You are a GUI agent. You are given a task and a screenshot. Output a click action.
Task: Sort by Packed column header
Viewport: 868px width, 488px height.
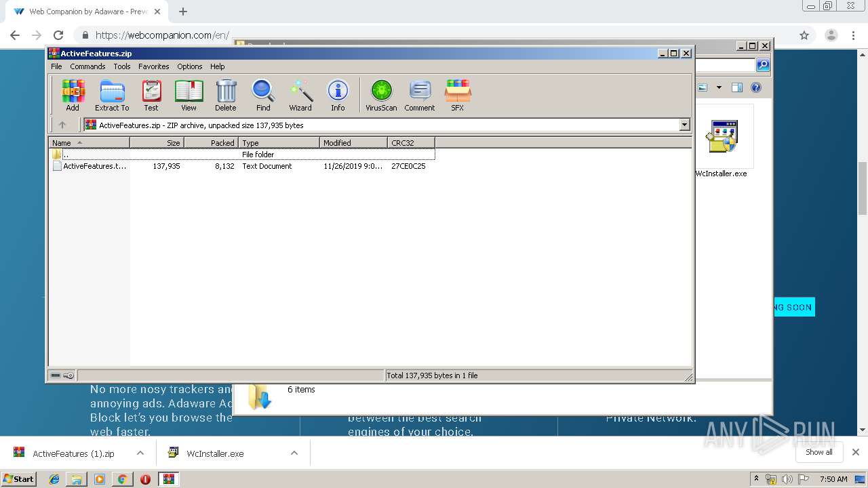point(212,142)
